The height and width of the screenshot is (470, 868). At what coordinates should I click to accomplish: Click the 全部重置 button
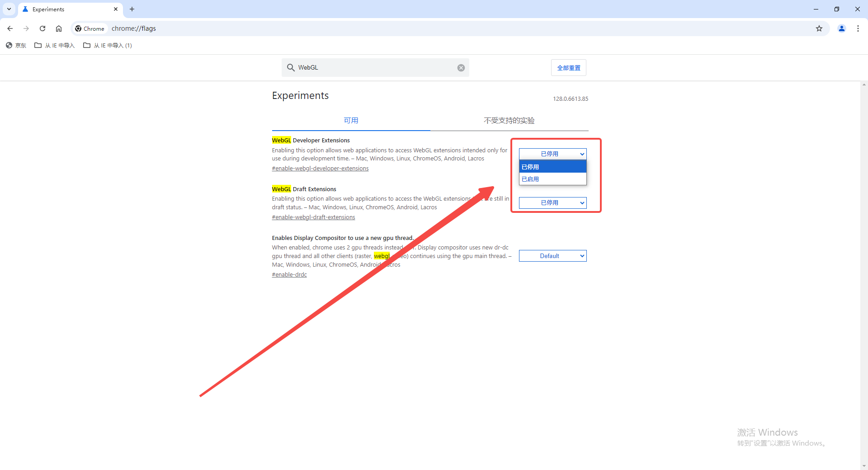[569, 68]
